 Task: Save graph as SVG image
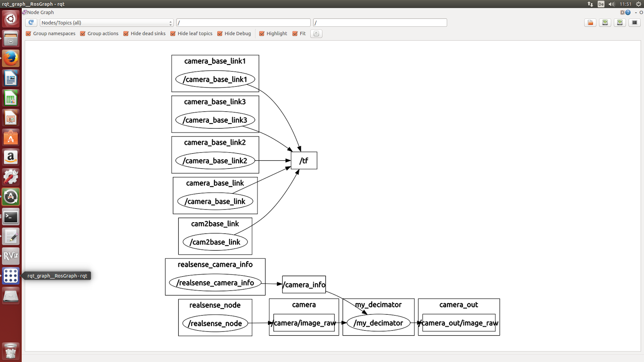[620, 23]
